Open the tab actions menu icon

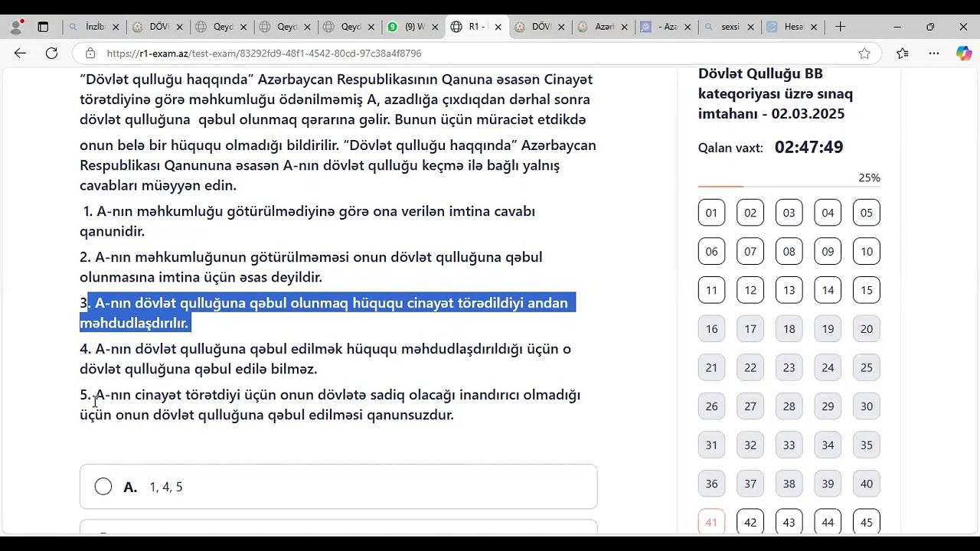click(x=43, y=27)
